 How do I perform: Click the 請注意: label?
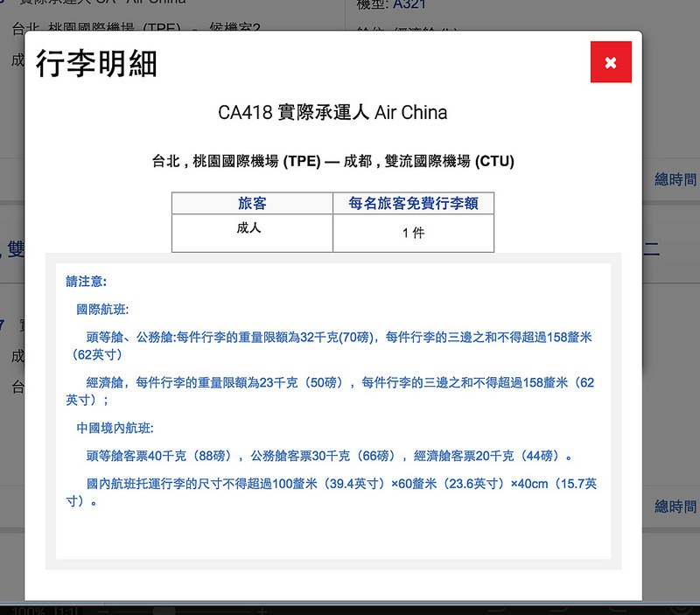click(x=86, y=281)
